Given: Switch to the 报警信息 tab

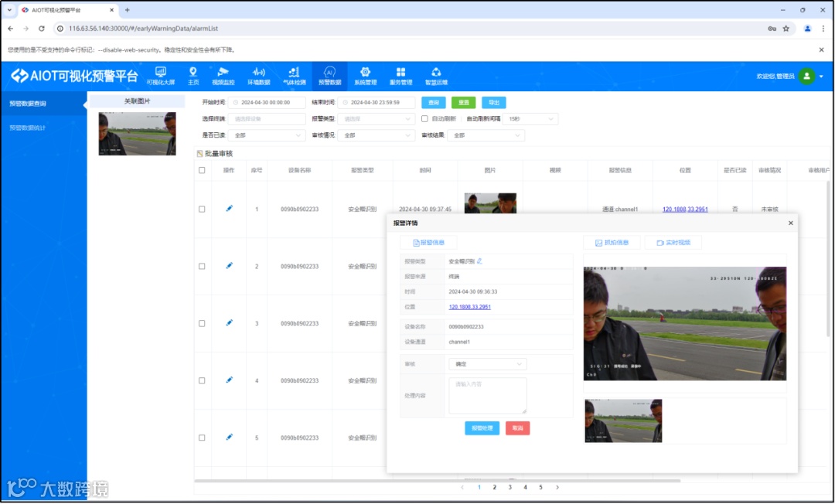Looking at the screenshot, I should 428,243.
